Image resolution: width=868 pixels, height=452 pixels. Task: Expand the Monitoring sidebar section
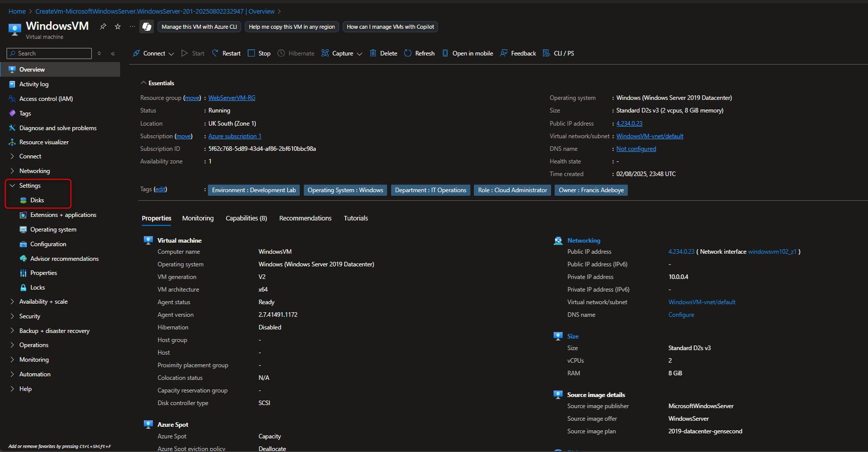click(x=34, y=360)
